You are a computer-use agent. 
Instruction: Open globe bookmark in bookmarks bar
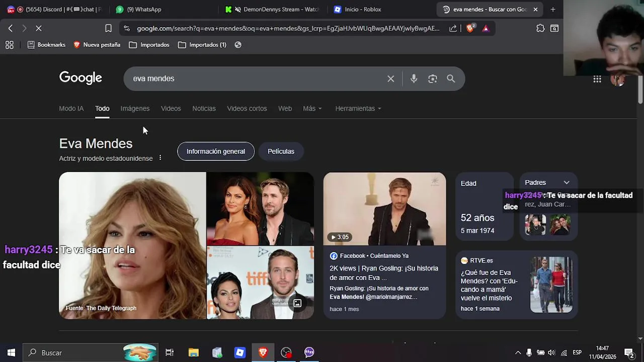(238, 45)
